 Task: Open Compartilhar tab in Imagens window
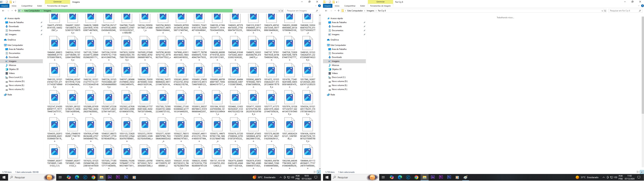click(x=27, y=6)
